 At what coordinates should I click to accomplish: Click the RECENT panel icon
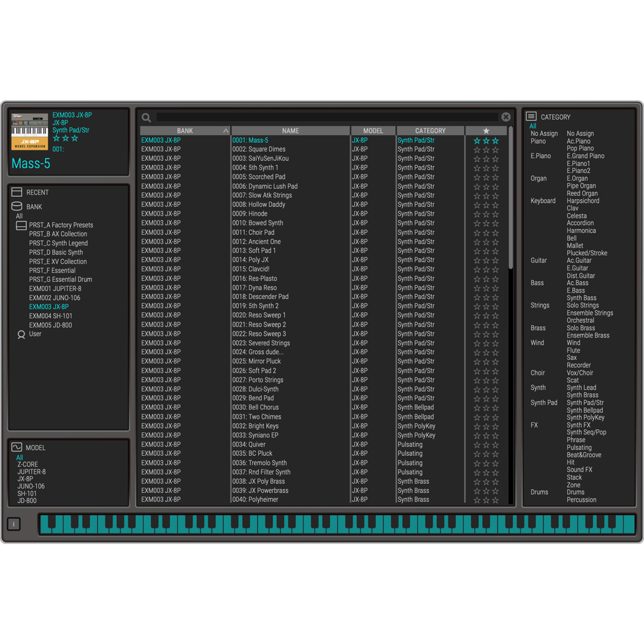point(17,192)
